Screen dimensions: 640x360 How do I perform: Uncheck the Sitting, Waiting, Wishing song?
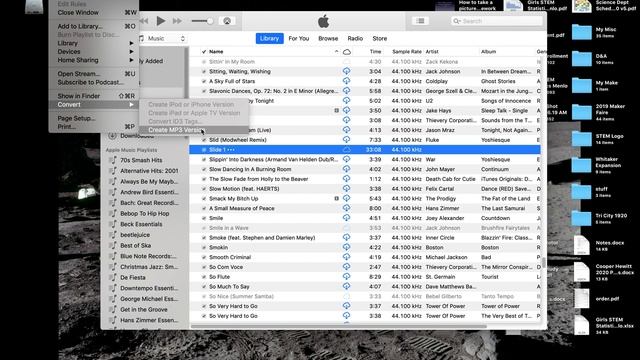coord(204,71)
